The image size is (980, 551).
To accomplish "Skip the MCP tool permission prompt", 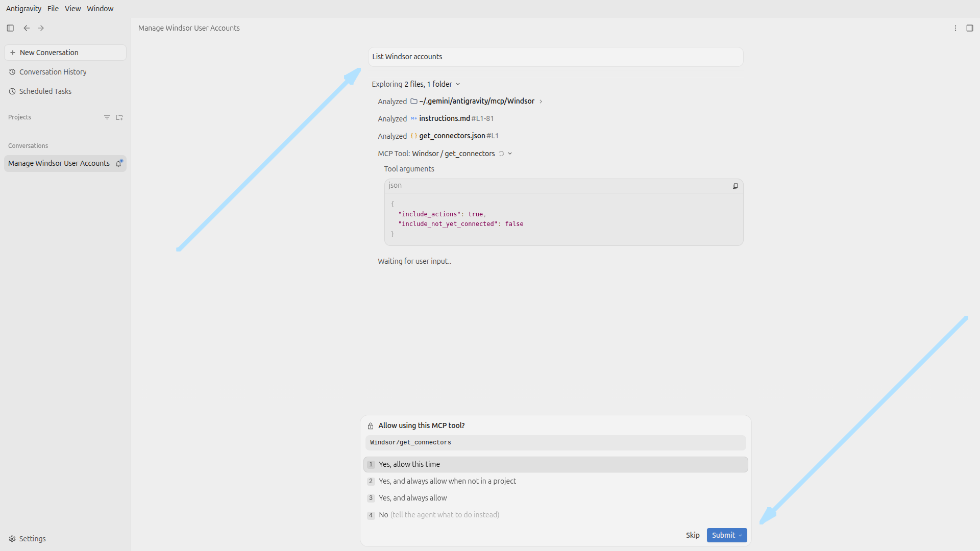I will pos(693,535).
